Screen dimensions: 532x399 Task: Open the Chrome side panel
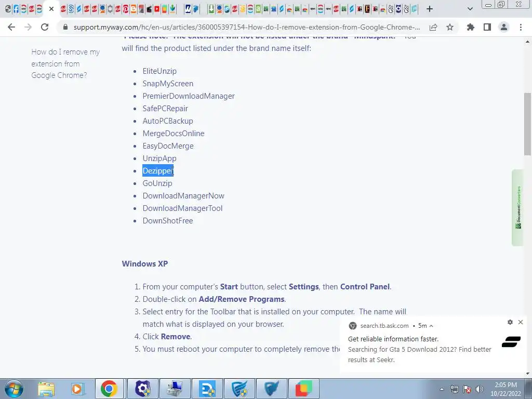(487, 27)
